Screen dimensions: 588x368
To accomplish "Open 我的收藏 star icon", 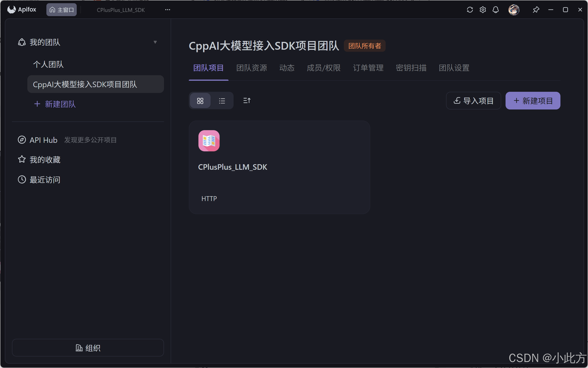I will (22, 159).
